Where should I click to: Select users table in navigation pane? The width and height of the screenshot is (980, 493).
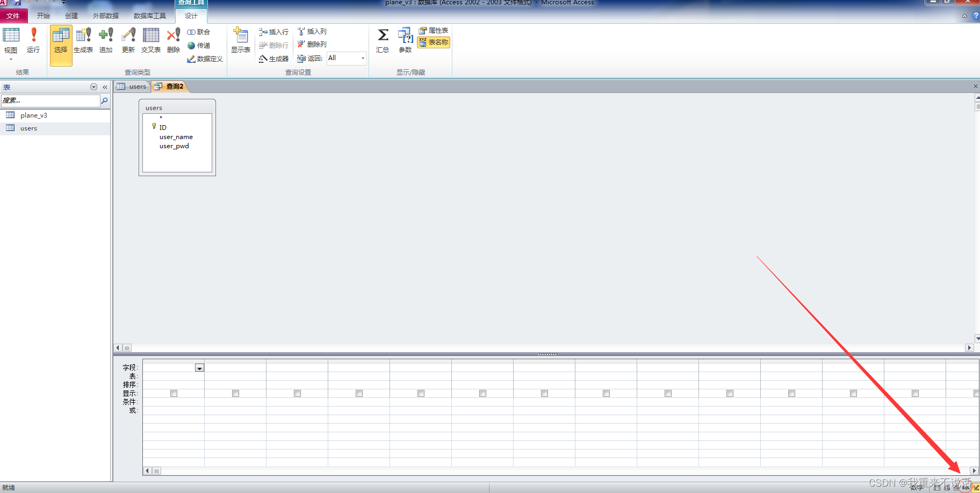[x=55, y=128]
